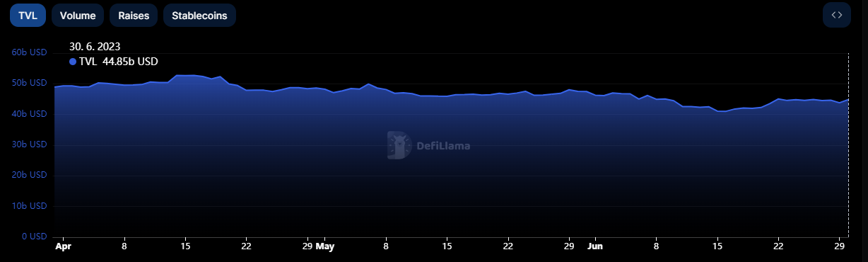Click the May month label
Viewport: 868px width, 262px height.
(x=324, y=247)
